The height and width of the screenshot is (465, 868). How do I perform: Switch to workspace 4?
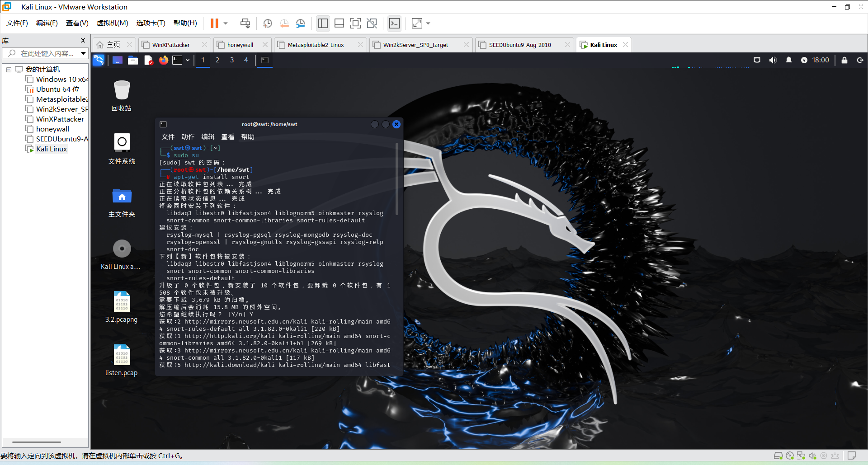point(246,60)
